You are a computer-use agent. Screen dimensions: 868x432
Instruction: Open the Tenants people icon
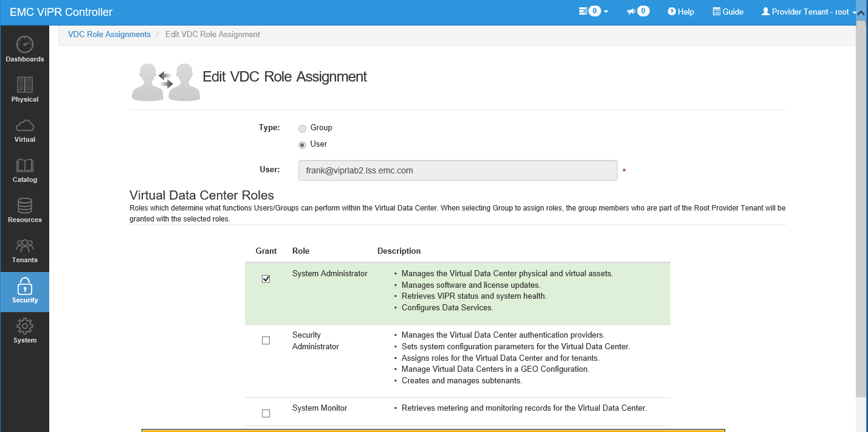coord(24,246)
